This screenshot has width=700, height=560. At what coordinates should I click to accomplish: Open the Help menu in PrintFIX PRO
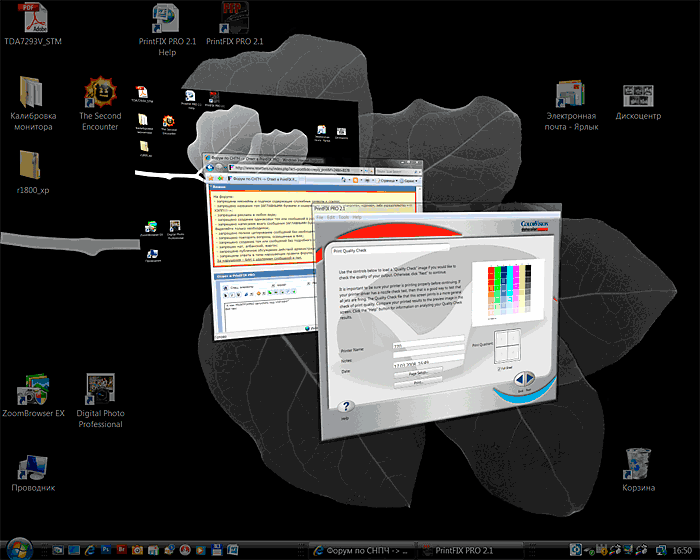(x=357, y=217)
